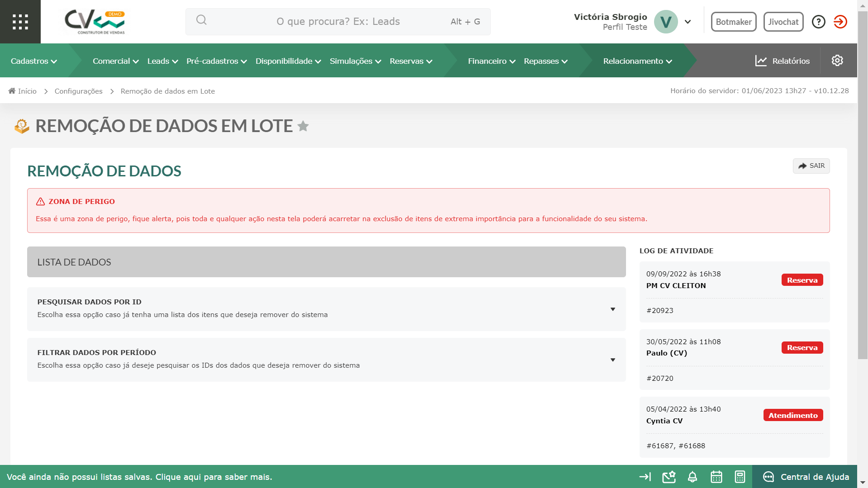Click log IDs #61687, #61688

676,445
